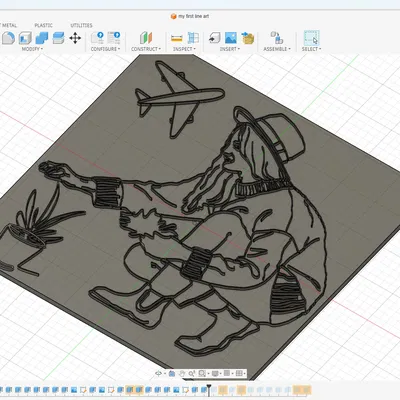Expand the Viewports dropdown arrow
The height and width of the screenshot is (400, 400).
point(244,374)
